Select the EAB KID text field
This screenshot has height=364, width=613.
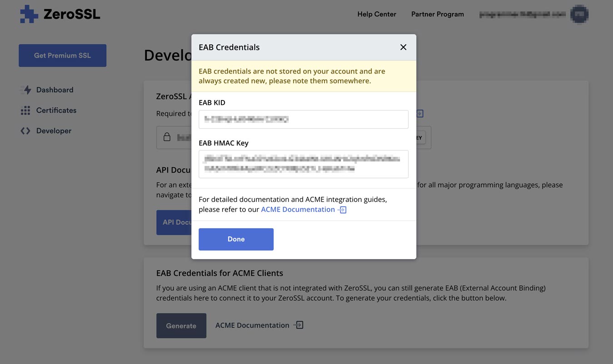tap(303, 120)
